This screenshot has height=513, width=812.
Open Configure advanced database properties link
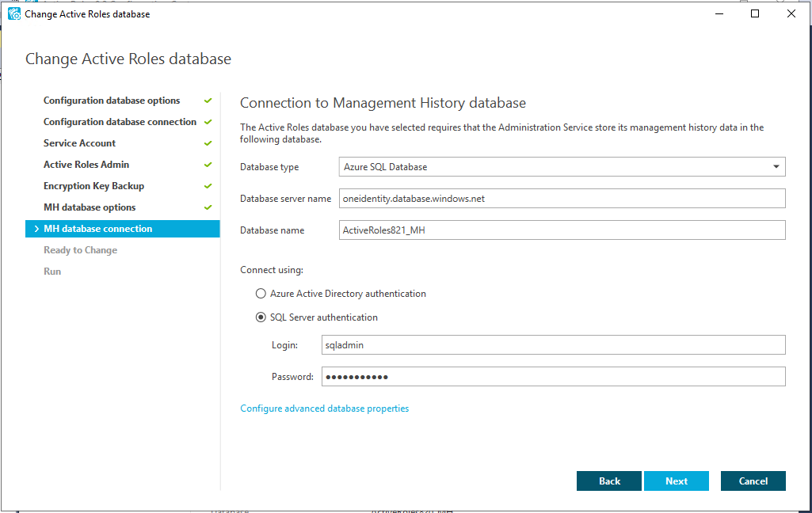[x=324, y=408]
